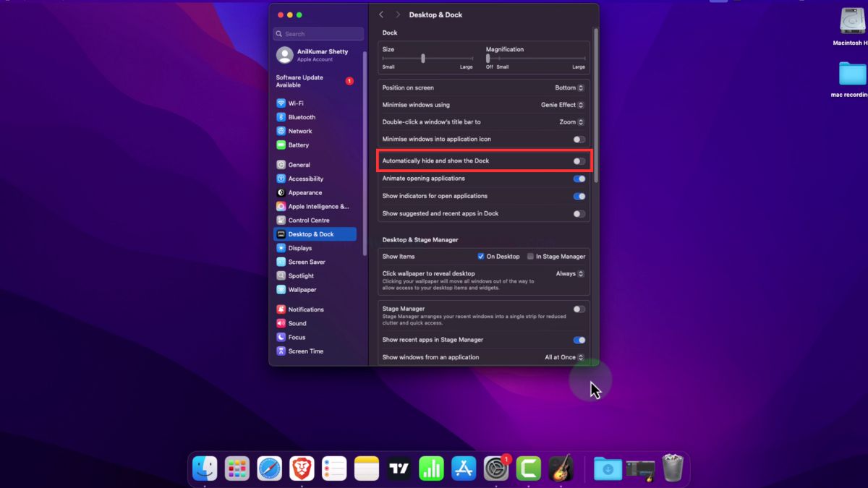Select Macintosh HD drive on desktop
This screenshot has width=868, height=488.
(x=854, y=27)
